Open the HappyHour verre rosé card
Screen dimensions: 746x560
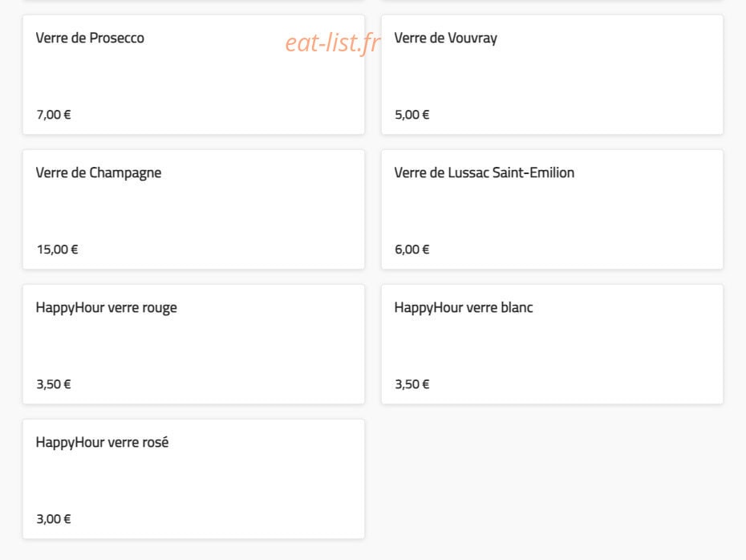tap(193, 479)
